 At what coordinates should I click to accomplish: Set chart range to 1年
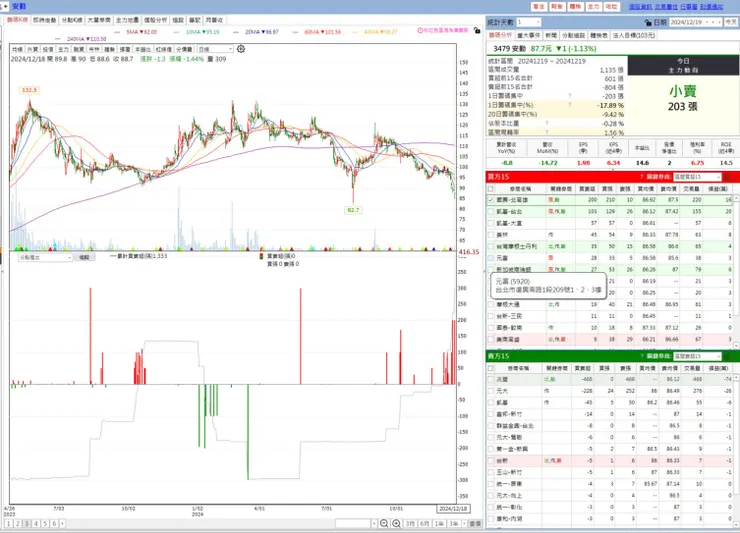coord(439,523)
